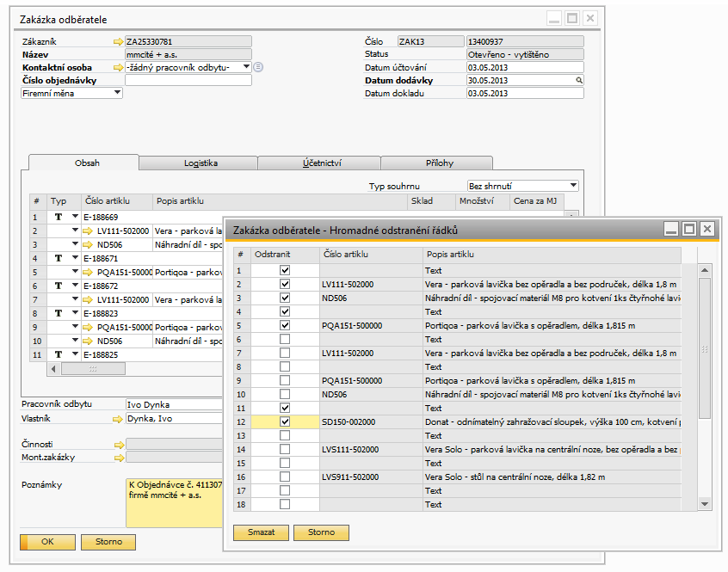
Task: Minimize the Hromadné odstranění řádků dialog
Action: click(671, 229)
